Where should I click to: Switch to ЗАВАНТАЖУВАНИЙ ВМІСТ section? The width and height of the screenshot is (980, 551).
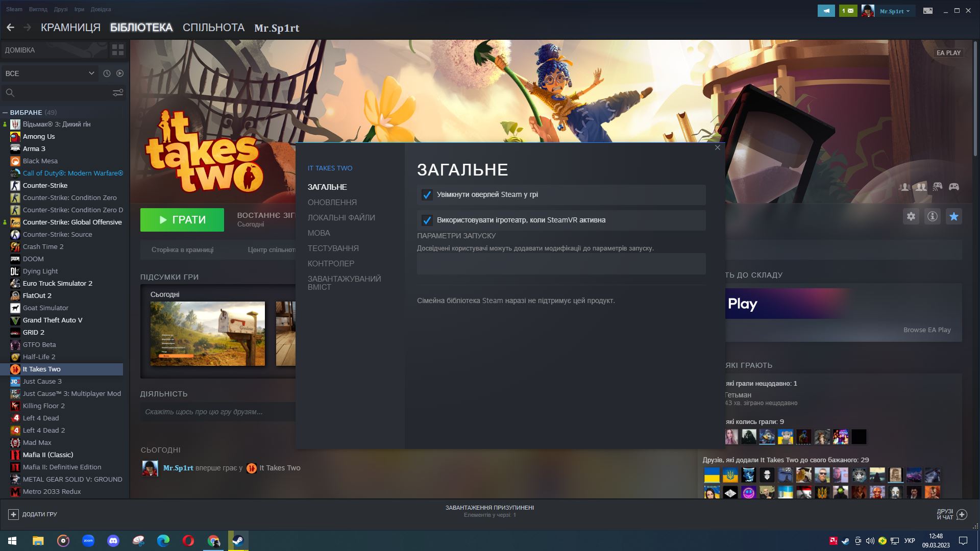click(344, 283)
